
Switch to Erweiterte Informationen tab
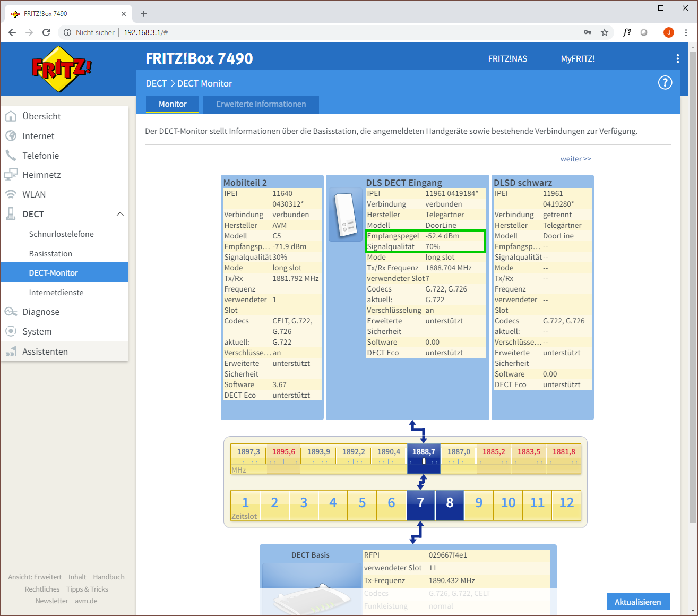click(x=261, y=104)
